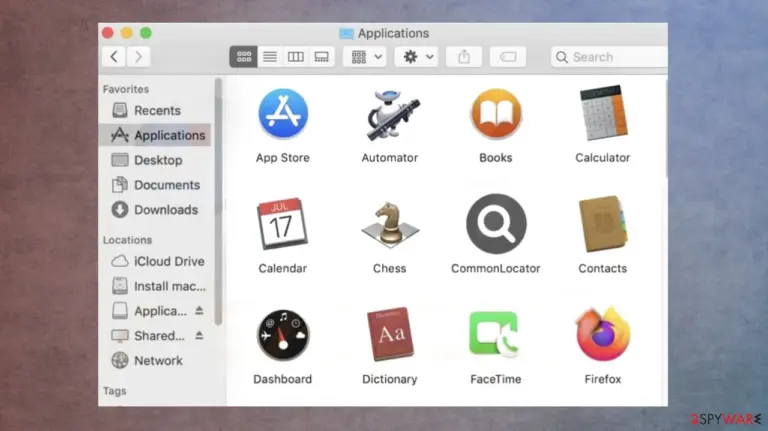The width and height of the screenshot is (768, 431).
Task: Open Downloads in the sidebar
Action: click(155, 210)
